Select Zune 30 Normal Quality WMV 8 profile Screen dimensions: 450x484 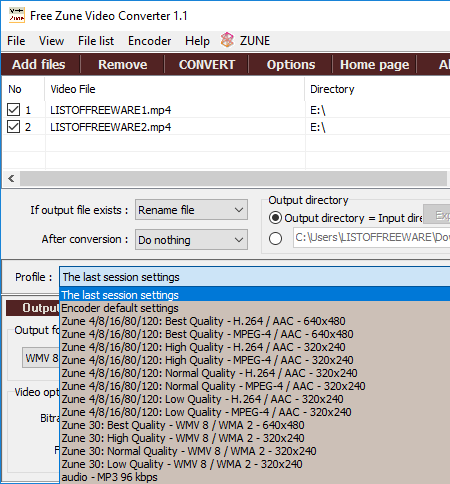pyautogui.click(x=255, y=451)
